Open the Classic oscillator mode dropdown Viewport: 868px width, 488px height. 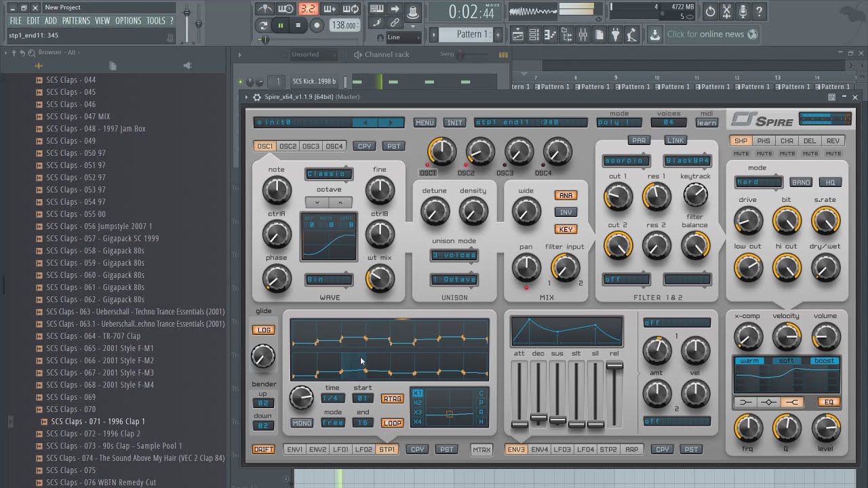329,174
